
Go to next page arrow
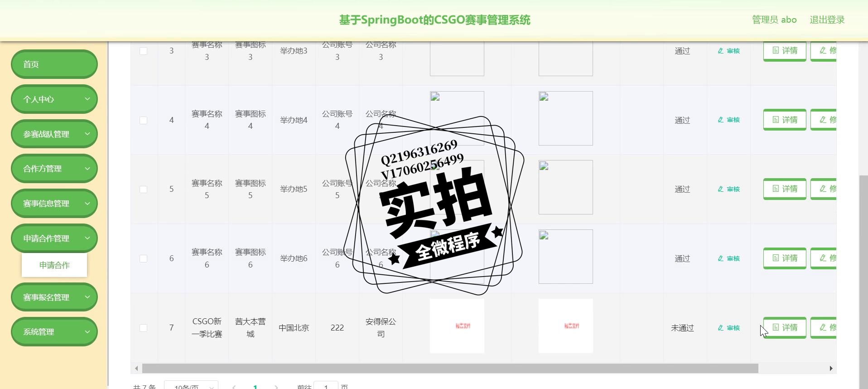[276, 387]
